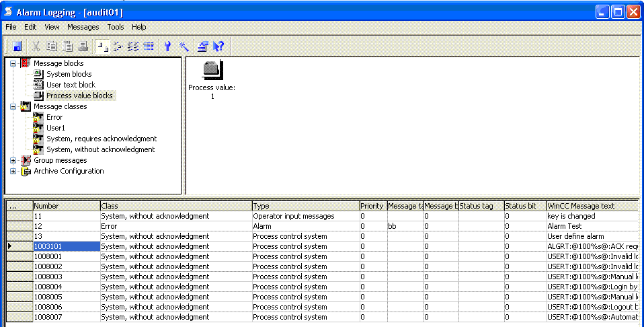Image resolution: width=644 pixels, height=327 pixels.
Task: Click the WinCC Message text column header
Action: [592, 206]
